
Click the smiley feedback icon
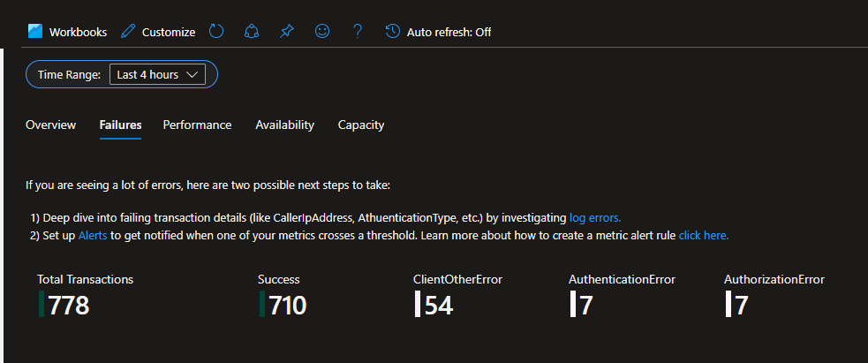click(322, 32)
